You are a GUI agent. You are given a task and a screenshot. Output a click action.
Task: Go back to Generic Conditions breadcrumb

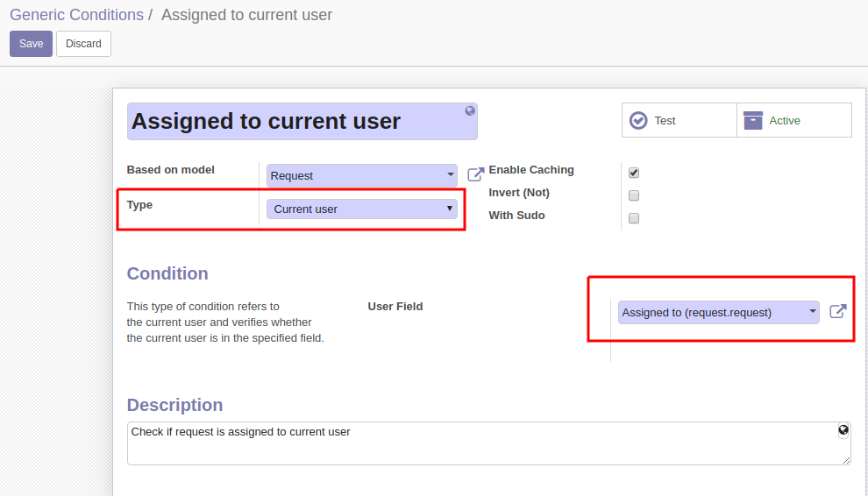76,15
